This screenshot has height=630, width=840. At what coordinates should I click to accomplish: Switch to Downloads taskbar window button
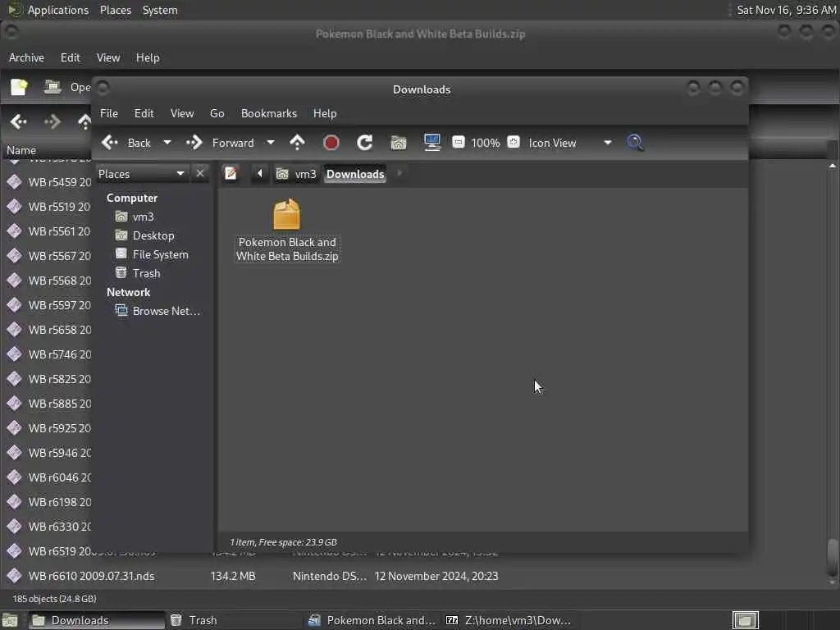click(x=96, y=620)
